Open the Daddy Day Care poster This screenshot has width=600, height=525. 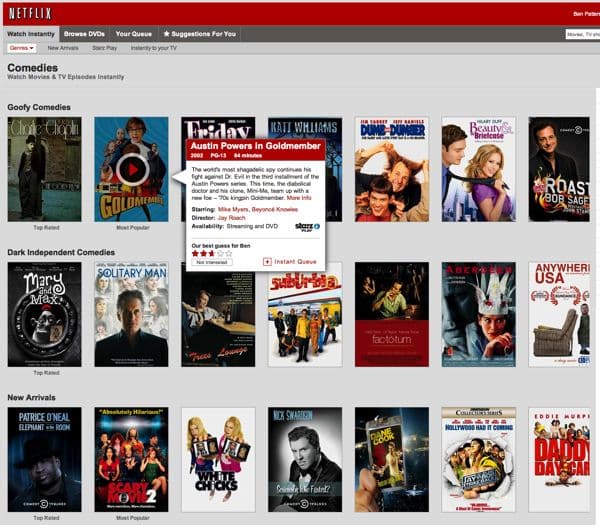(559, 460)
